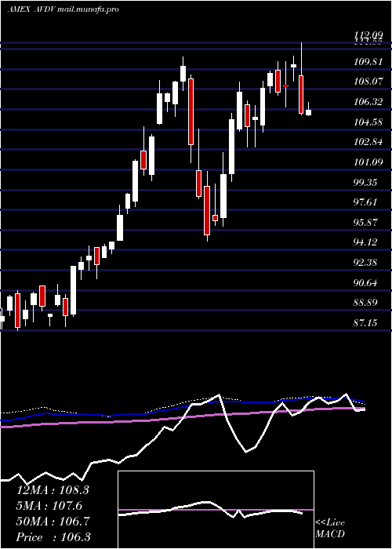Select the 108.07 price axis label
The image size is (392, 549).
(x=368, y=82)
